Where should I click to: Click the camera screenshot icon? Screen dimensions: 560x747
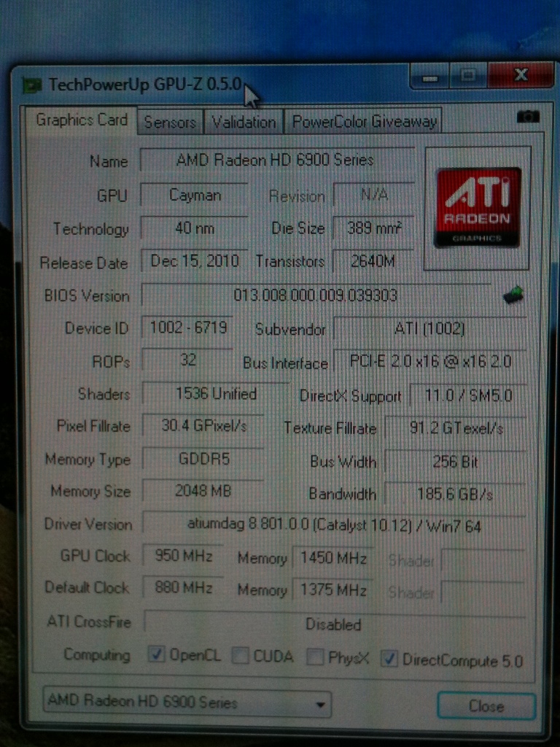528,116
